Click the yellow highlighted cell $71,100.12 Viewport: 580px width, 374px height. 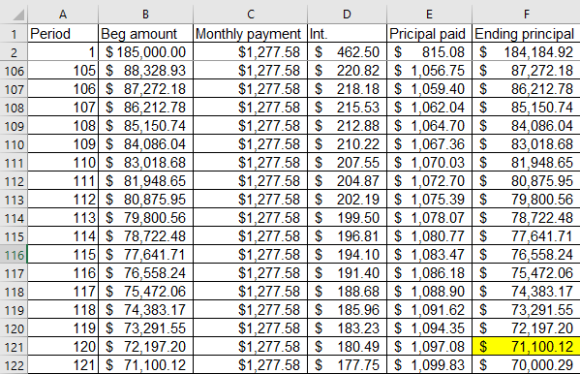(526, 347)
